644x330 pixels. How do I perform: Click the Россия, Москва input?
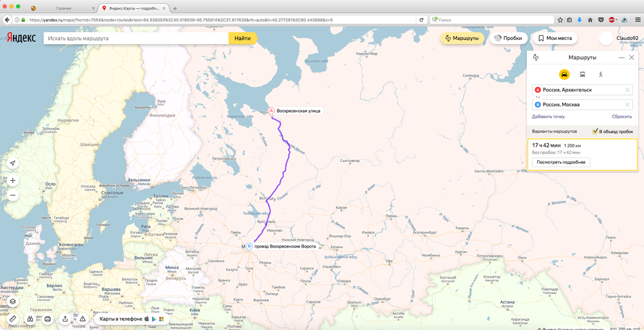(x=582, y=105)
